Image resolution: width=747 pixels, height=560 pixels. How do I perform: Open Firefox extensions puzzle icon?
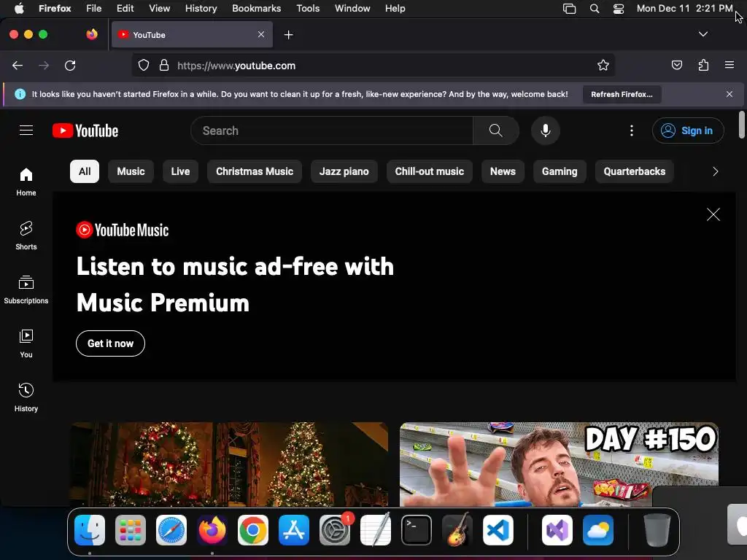pyautogui.click(x=703, y=65)
